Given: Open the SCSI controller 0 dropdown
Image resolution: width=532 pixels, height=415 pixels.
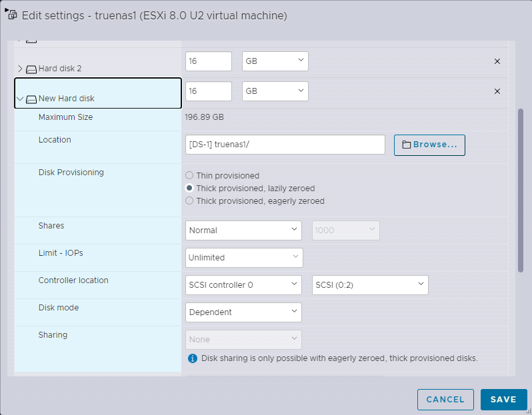Looking at the screenshot, I should 244,285.
